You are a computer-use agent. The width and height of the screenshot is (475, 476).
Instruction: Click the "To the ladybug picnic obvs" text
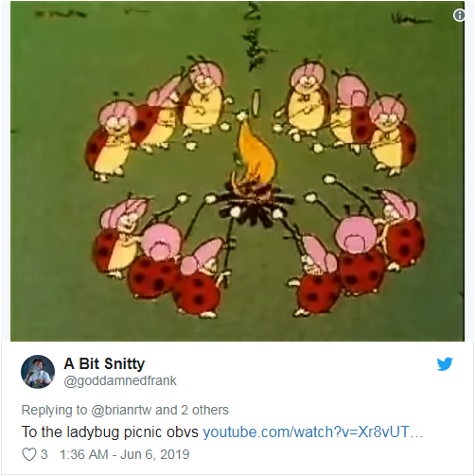[x=110, y=432]
